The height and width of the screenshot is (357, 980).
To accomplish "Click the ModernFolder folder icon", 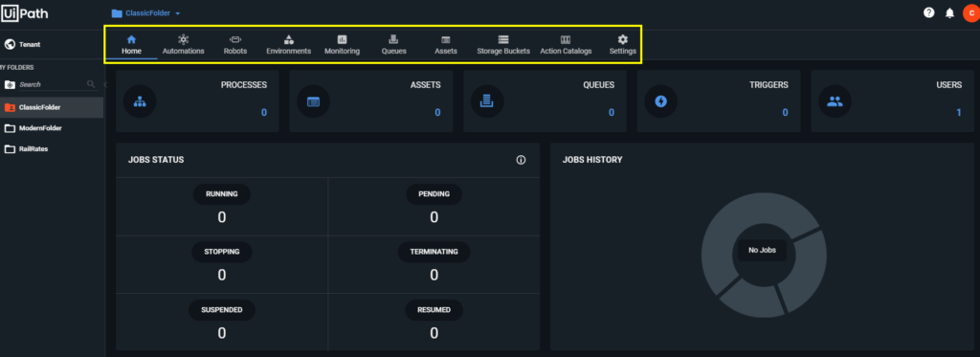I will tap(10, 128).
